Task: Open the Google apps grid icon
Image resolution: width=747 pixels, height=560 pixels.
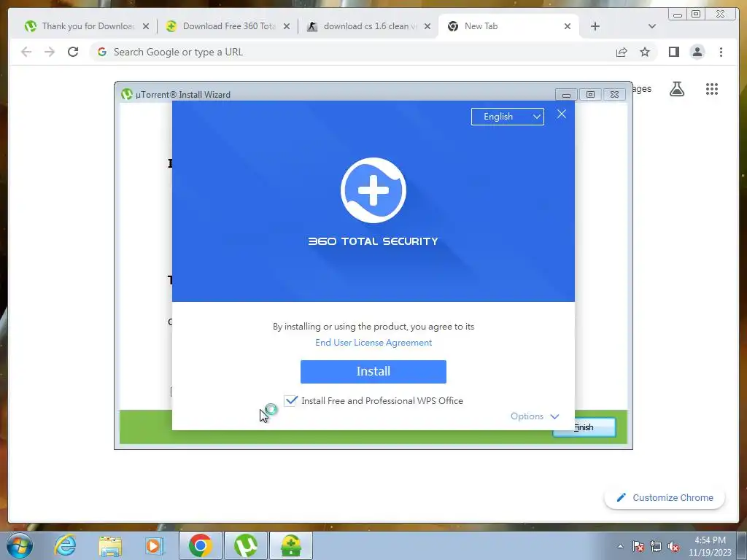Action: click(712, 89)
